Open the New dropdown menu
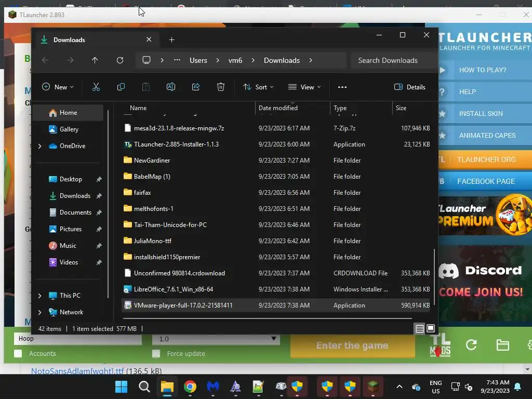Image resolution: width=532 pixels, height=399 pixels. [58, 87]
